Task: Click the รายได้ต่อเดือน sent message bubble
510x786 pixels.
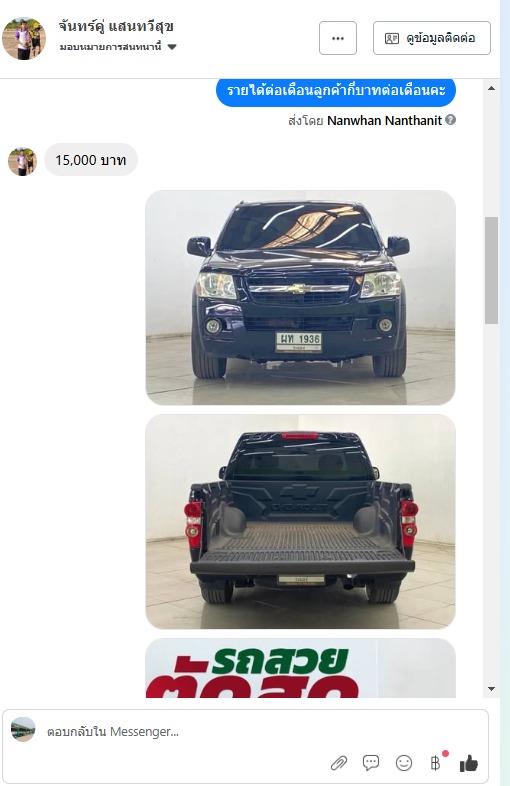Action: point(336,91)
